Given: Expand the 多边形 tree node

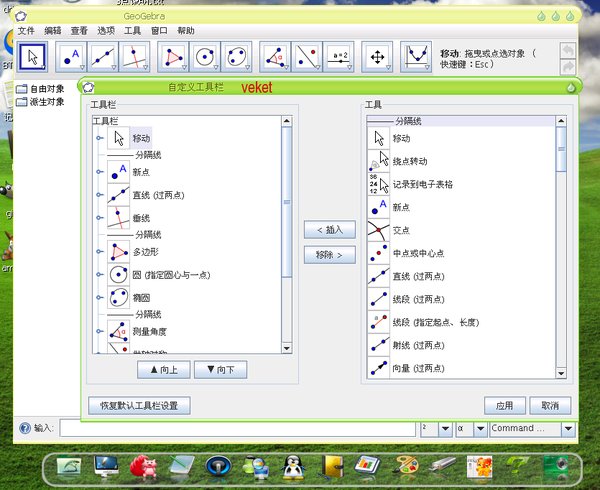Looking at the screenshot, I should [x=99, y=251].
